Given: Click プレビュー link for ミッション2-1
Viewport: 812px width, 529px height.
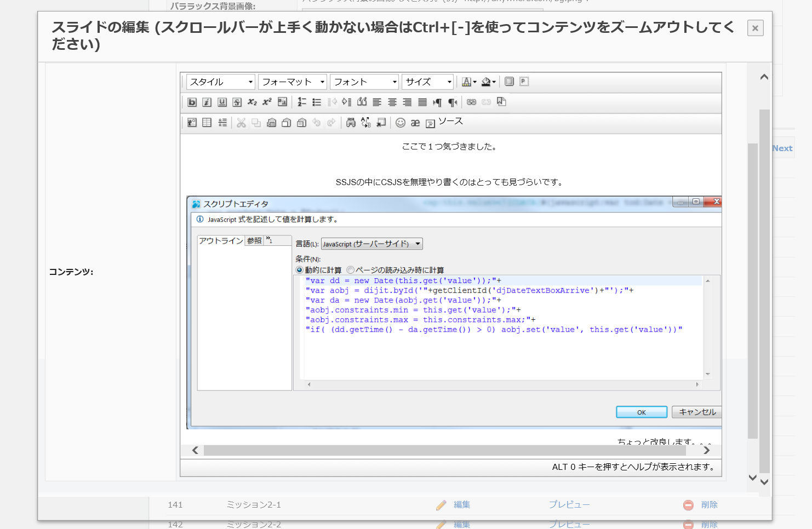Looking at the screenshot, I should [x=569, y=505].
